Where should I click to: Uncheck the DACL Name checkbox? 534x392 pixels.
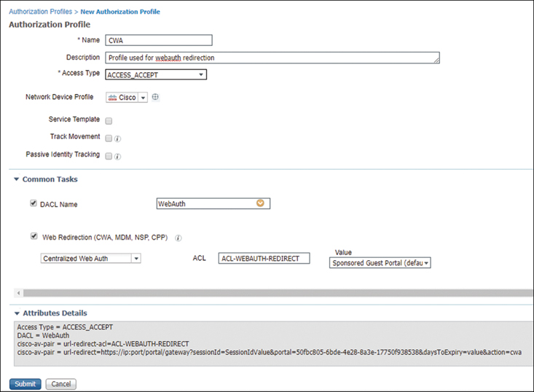click(x=34, y=204)
